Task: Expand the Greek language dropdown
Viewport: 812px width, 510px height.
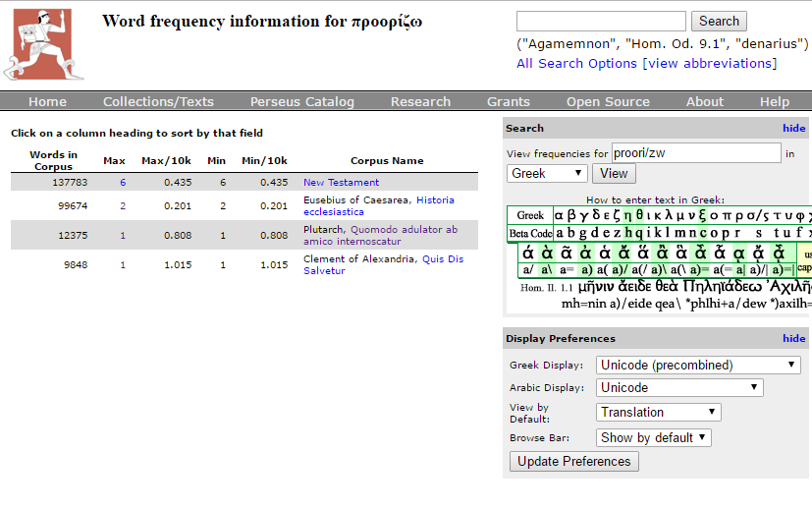Action: coord(547,173)
